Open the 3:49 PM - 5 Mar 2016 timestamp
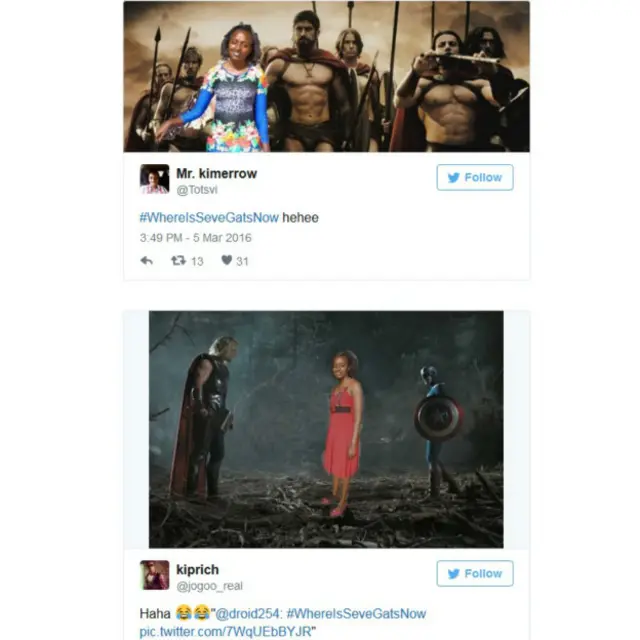 tap(196, 238)
